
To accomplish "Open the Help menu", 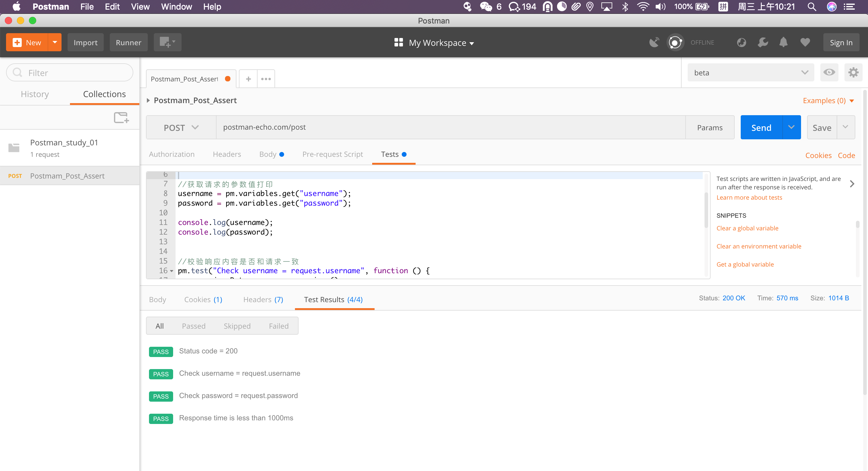I will (x=212, y=7).
